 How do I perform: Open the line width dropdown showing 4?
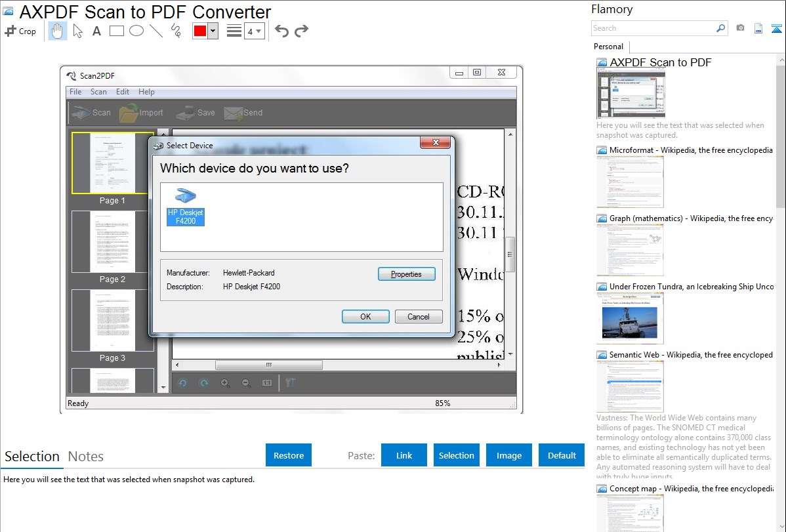pos(255,31)
